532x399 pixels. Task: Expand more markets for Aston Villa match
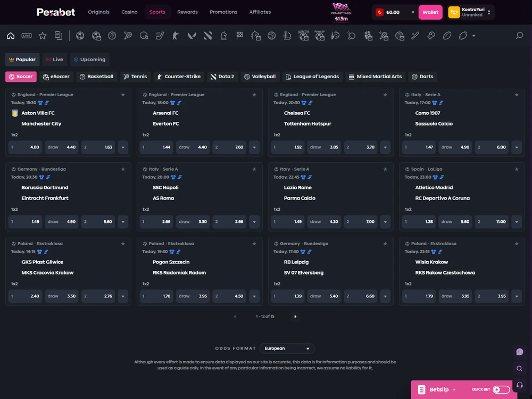123,147
